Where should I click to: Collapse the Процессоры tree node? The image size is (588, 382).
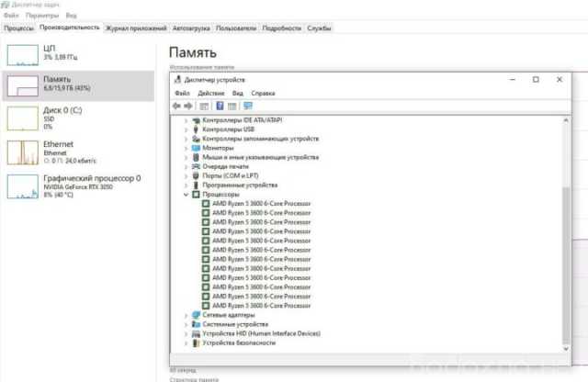[187, 195]
